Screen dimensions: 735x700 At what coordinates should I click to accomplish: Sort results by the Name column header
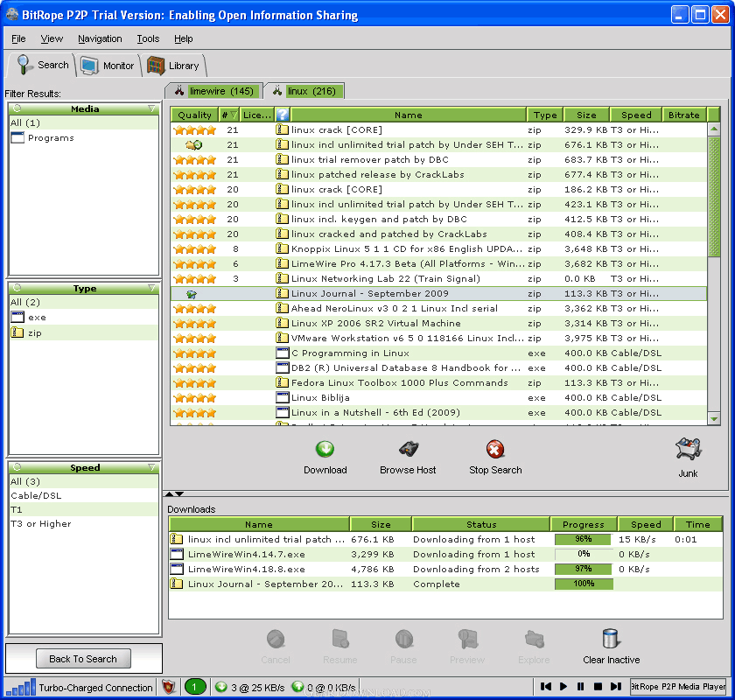point(408,115)
